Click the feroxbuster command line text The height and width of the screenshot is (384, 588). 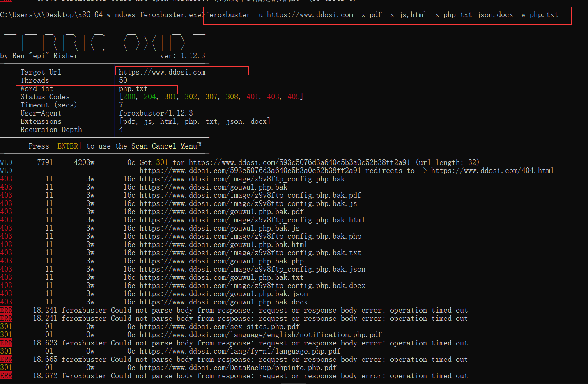tap(381, 15)
